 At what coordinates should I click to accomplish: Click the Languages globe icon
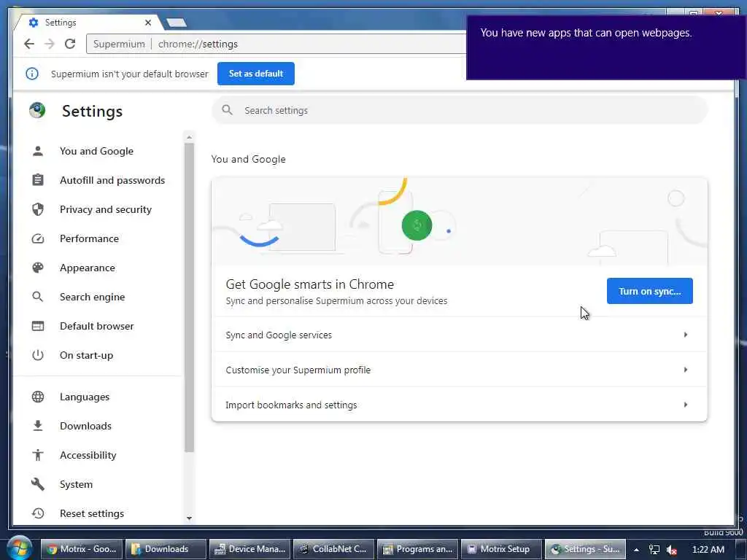click(38, 397)
